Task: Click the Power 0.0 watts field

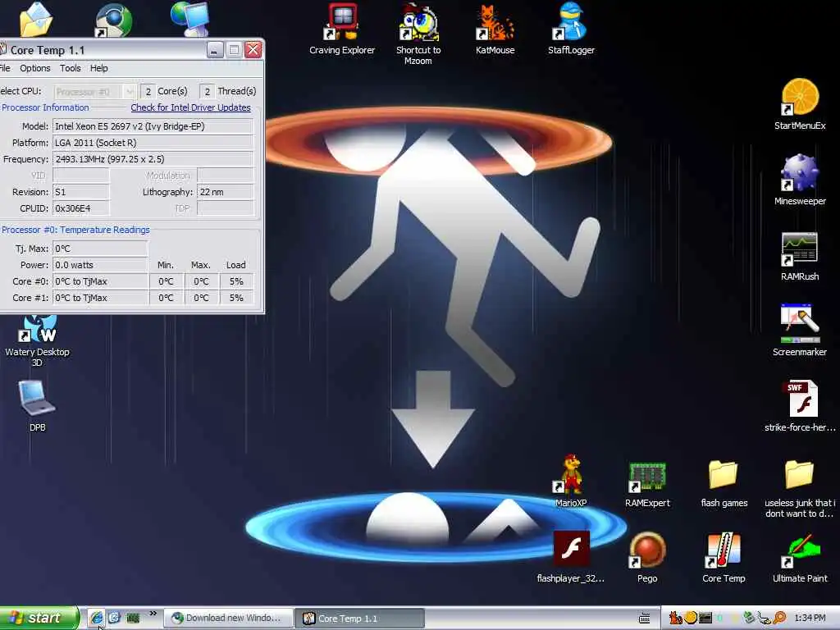Action: pos(99,265)
